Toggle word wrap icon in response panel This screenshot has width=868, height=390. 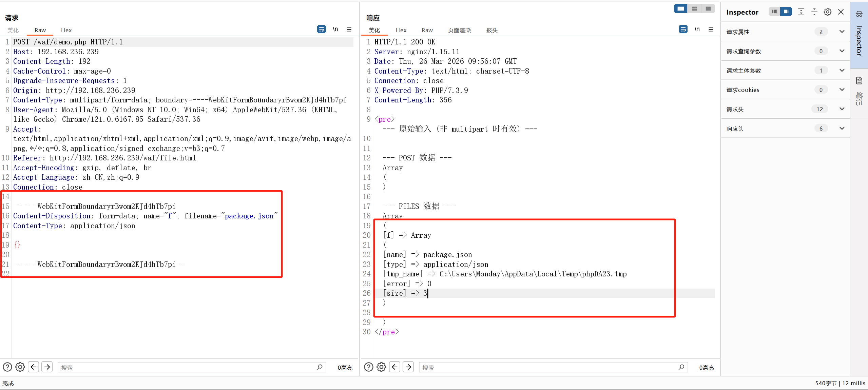(683, 30)
